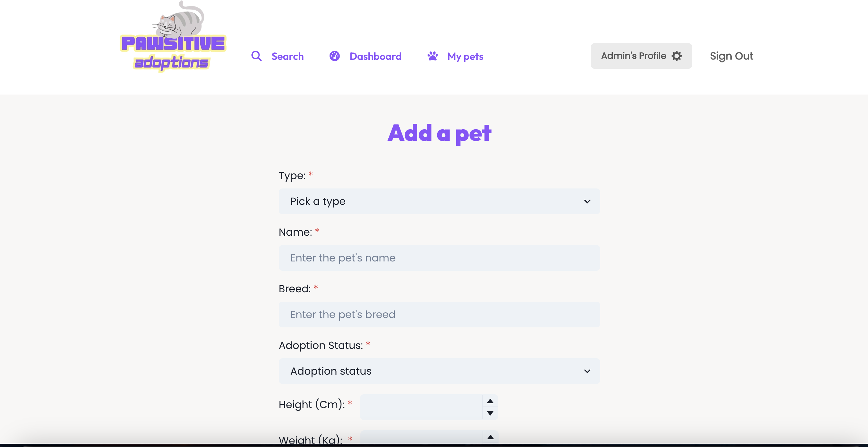Focus the pet's breed input field
Image resolution: width=868 pixels, height=447 pixels.
pyautogui.click(x=439, y=315)
